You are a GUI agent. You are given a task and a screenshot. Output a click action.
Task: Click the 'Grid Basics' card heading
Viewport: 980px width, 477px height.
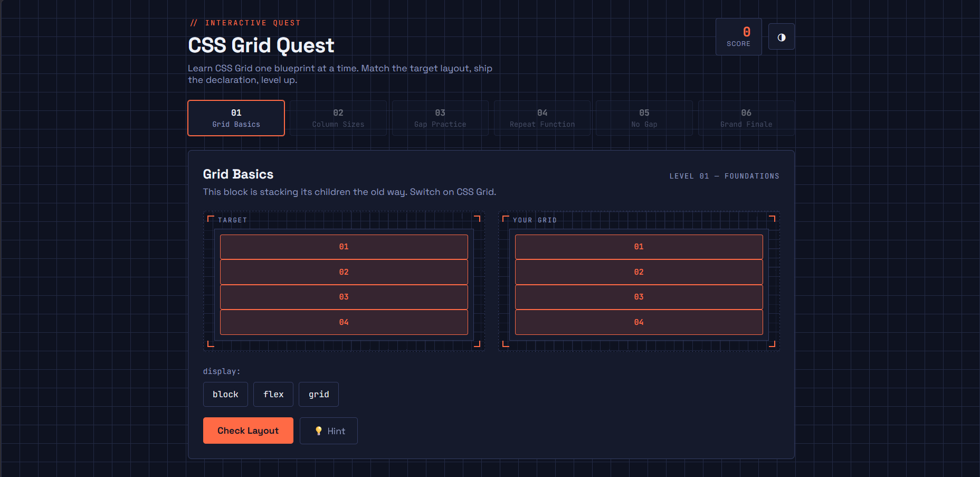point(238,174)
